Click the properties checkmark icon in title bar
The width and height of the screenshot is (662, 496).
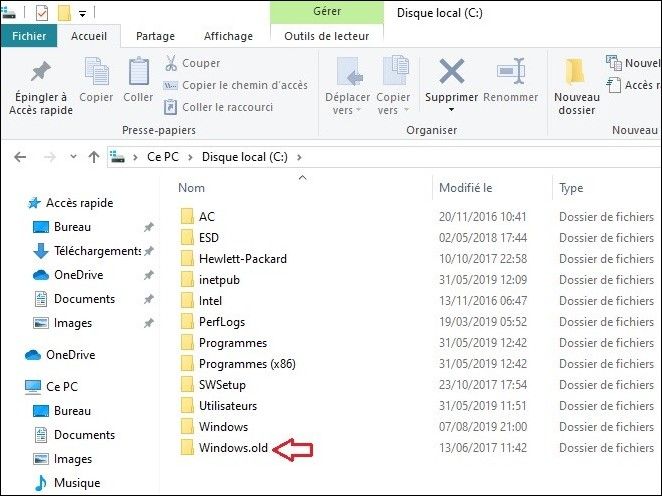[x=42, y=13]
